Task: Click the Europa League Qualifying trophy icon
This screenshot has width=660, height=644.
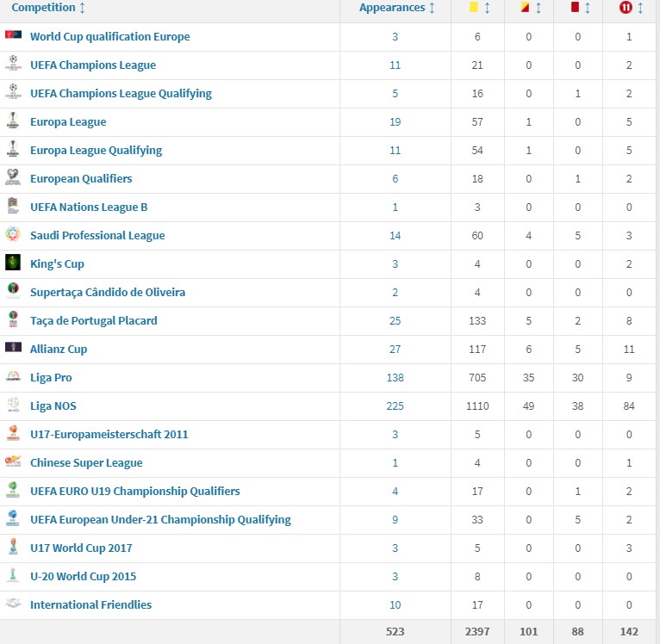Action: click(13, 148)
